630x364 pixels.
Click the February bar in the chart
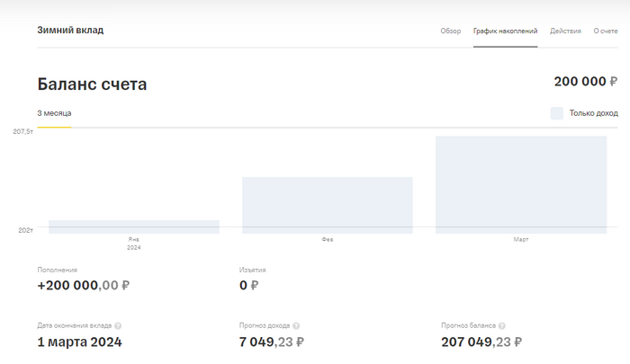click(x=327, y=205)
